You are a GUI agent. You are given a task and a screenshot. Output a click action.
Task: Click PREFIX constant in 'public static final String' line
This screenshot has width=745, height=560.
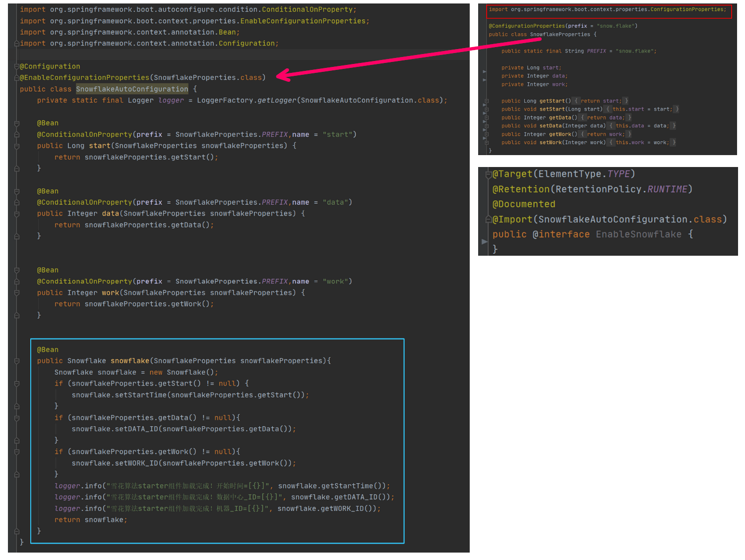tap(596, 51)
